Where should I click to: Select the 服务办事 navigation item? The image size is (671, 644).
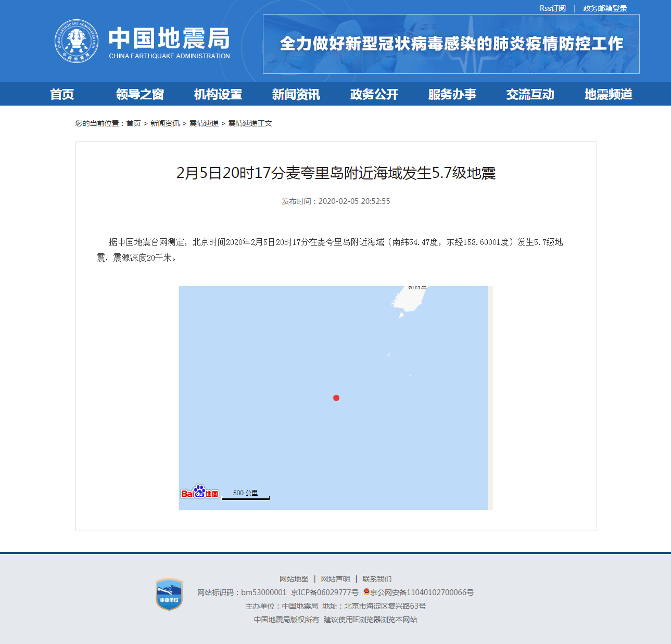point(452,94)
